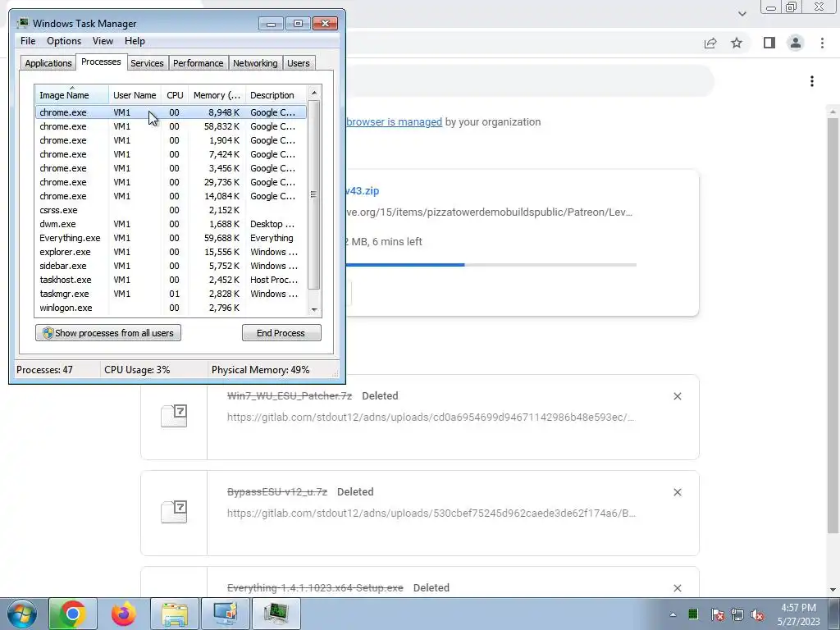Viewport: 840px width, 630px height.
Task: Open the File menu in Task Manager
Action: 28,41
